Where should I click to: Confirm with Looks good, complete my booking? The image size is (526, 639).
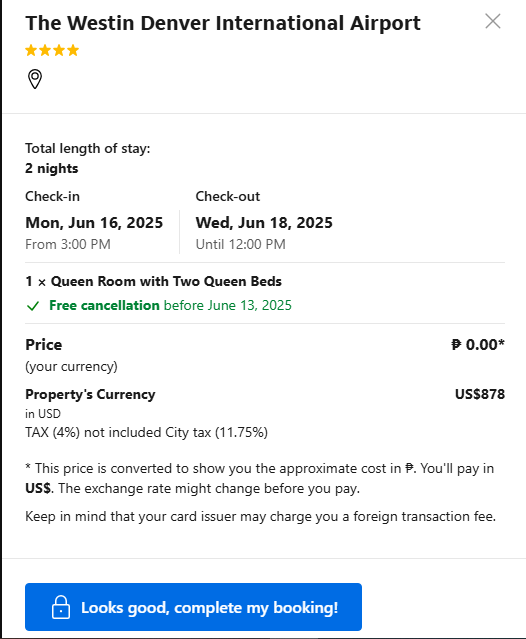(x=193, y=607)
